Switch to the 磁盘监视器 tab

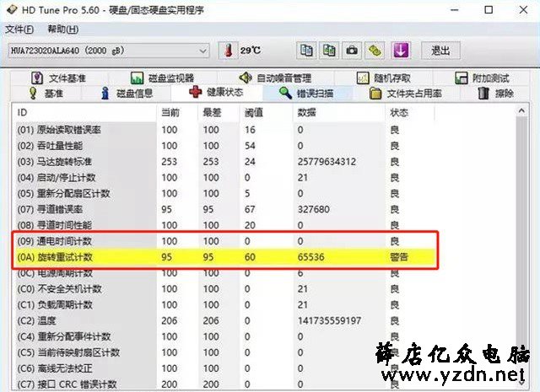click(163, 78)
